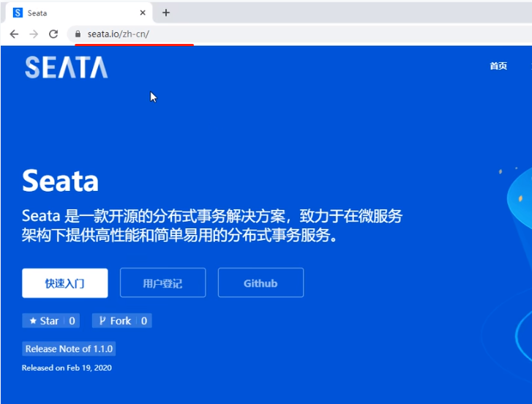The height and width of the screenshot is (404, 532).
Task: Click the browser forward arrow
Action: click(x=34, y=34)
